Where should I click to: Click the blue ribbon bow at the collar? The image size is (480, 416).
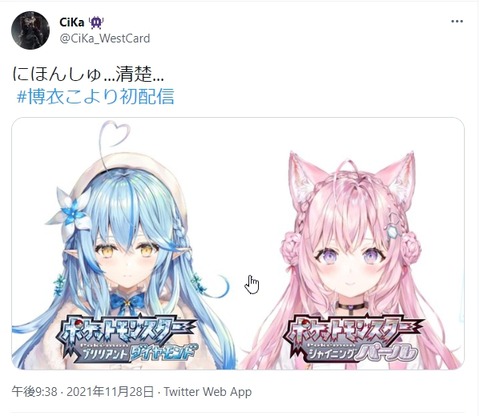pos(126,301)
